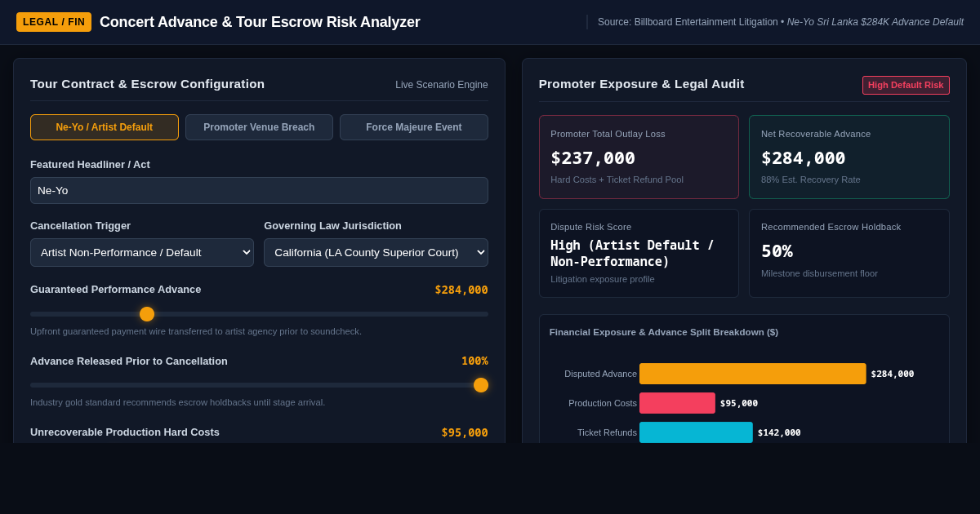Click the 88% Est. Recovery Rate text
Image resolution: width=980 pixels, height=514 pixels.
(811, 179)
